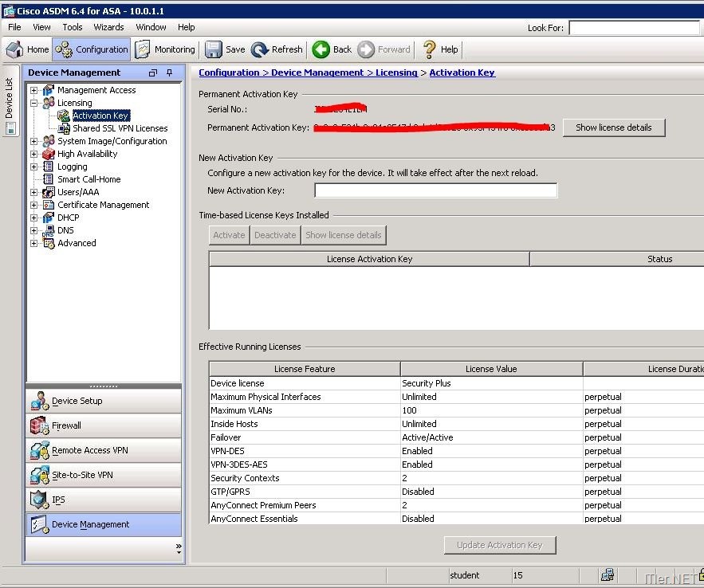Click the Look For search field
The width and height of the screenshot is (704, 588).
(x=635, y=28)
